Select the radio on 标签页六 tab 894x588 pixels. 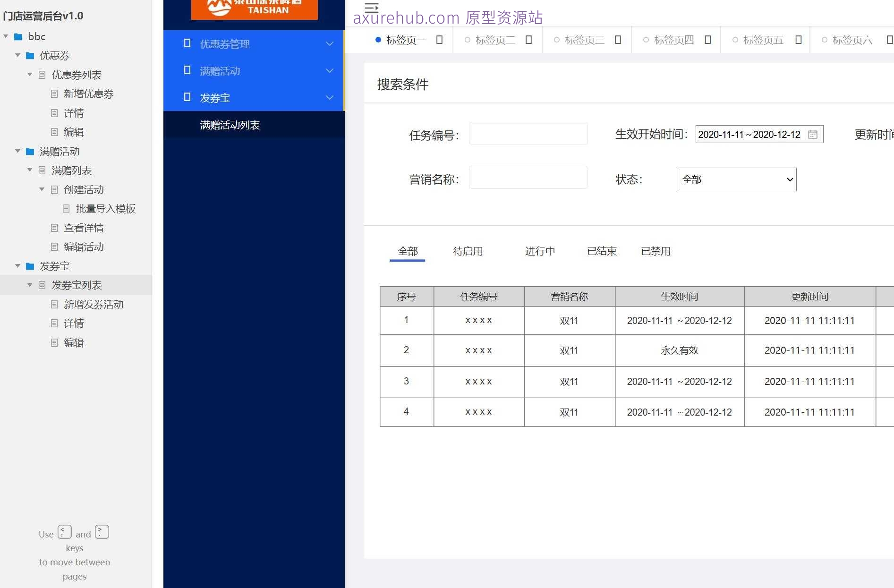point(825,40)
